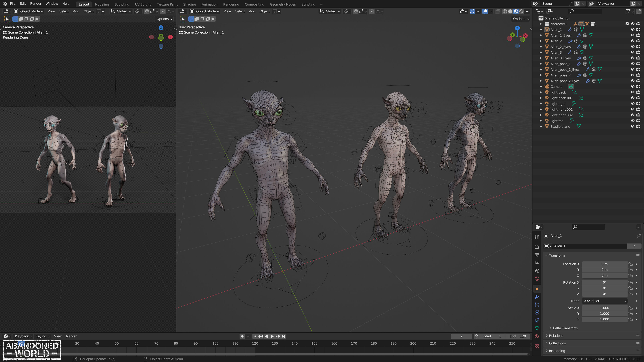Image resolution: width=644 pixels, height=362 pixels.
Task: Switch to the Geometry Nodes workspace tab
Action: coord(283,4)
